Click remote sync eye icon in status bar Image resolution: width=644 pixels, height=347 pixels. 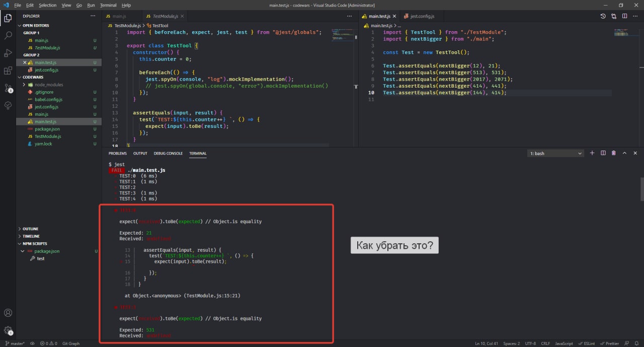pos(32,343)
